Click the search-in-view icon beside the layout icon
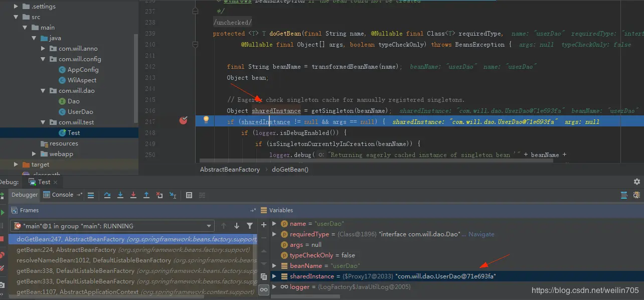644x300 pixels. [637, 195]
